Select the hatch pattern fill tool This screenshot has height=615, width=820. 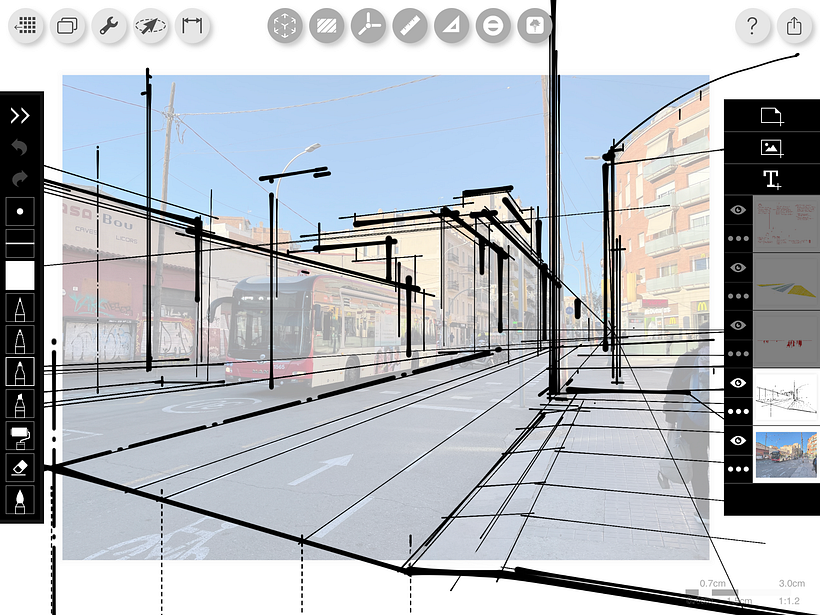pos(327,25)
